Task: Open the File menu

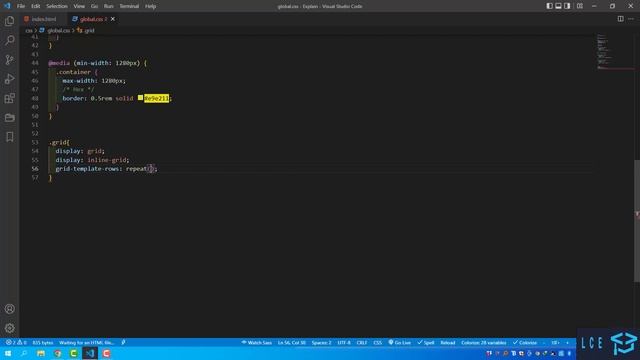Action: [x=21, y=6]
